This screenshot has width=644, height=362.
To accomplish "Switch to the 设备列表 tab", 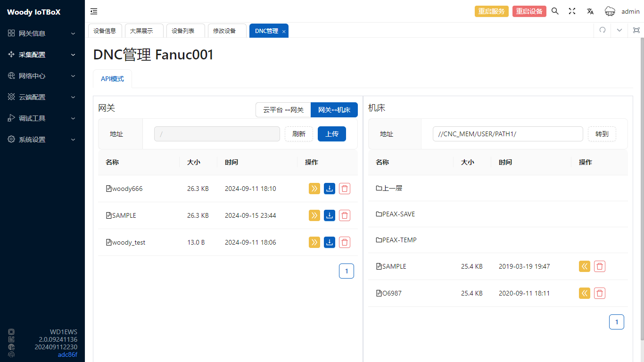I will [x=183, y=31].
